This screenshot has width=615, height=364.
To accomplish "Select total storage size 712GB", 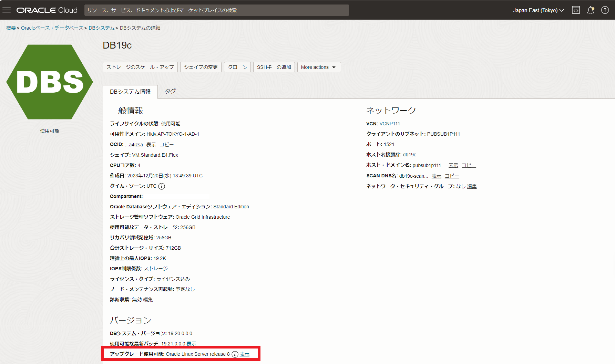I will click(173, 248).
